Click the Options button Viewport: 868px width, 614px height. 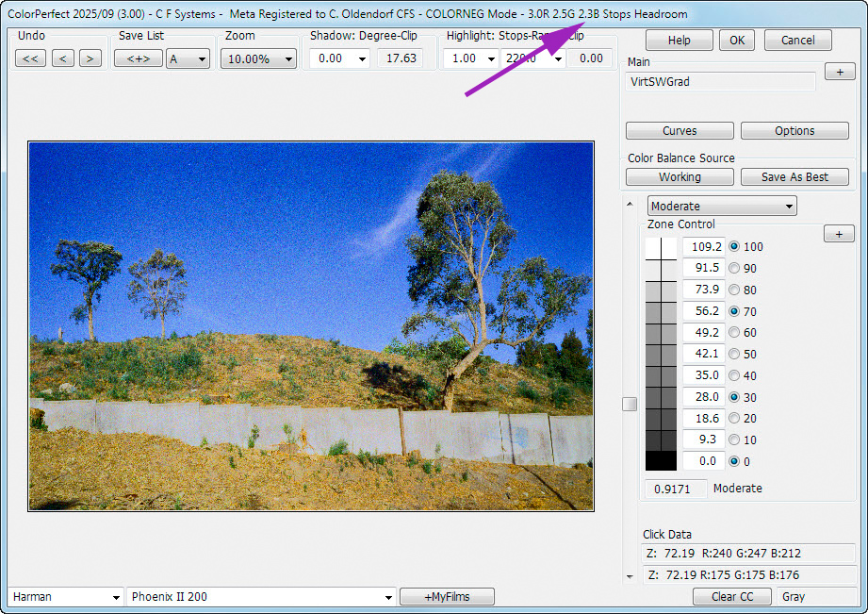click(x=794, y=131)
